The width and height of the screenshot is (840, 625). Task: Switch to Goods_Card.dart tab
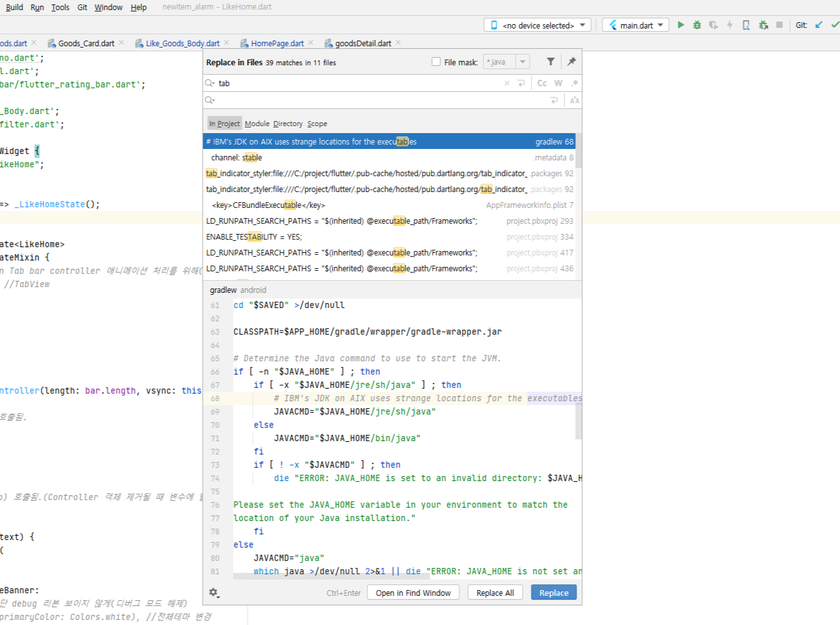point(86,43)
